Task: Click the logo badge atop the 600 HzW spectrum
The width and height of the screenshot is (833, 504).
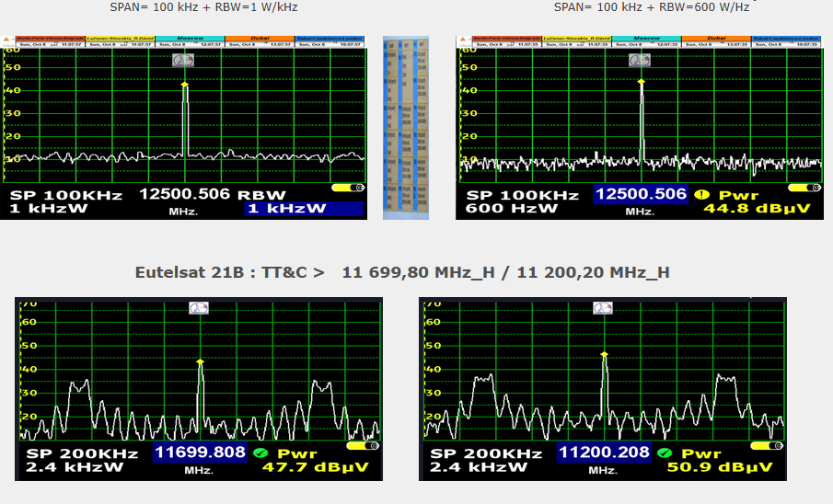Action: point(640,61)
